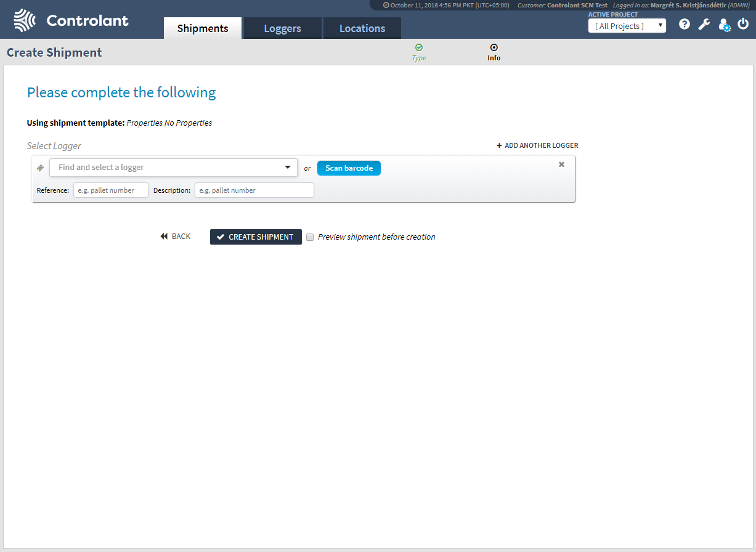Image resolution: width=756 pixels, height=552 pixels.
Task: Go back with the BACK link
Action: click(x=176, y=237)
